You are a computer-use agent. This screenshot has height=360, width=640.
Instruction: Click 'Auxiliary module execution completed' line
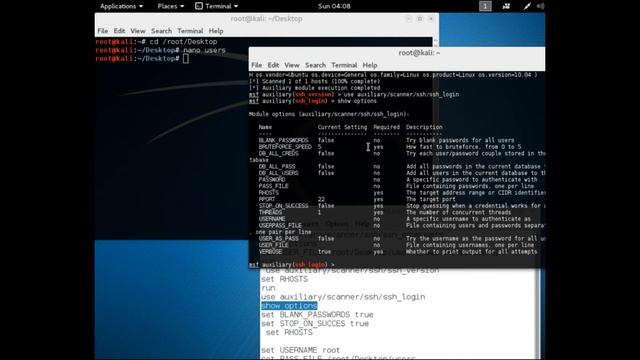315,88
